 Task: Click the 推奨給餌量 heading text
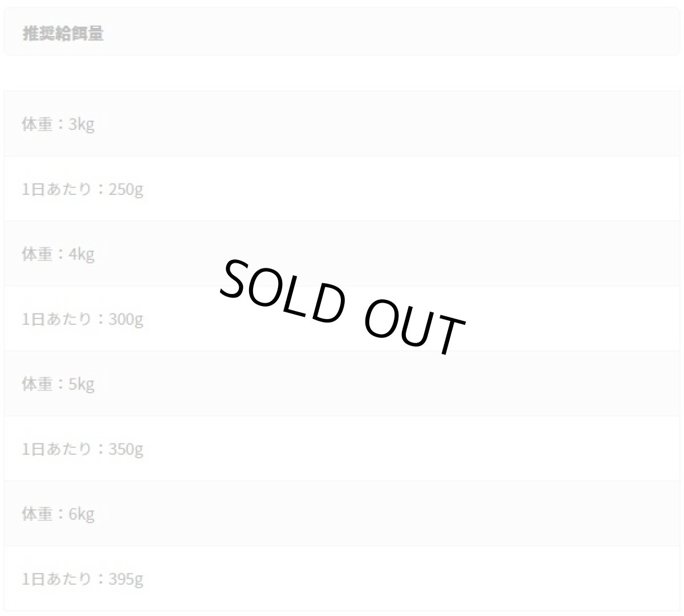coord(63,34)
